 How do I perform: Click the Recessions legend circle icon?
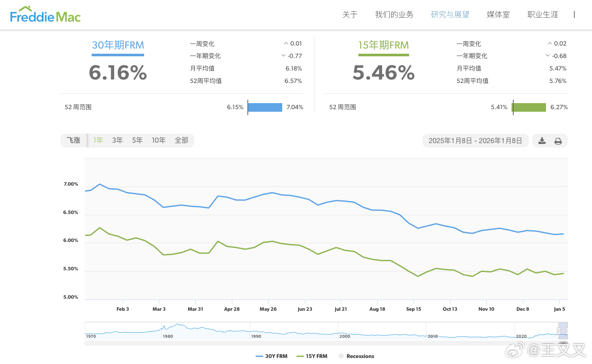[341, 356]
